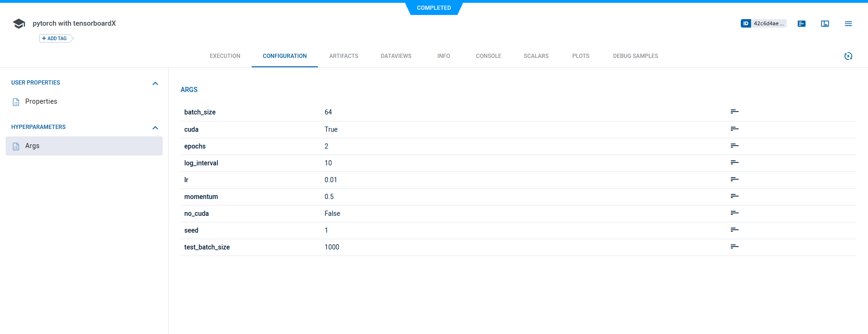This screenshot has width=868, height=334.
Task: Click the description icon for batch_size row
Action: click(735, 112)
